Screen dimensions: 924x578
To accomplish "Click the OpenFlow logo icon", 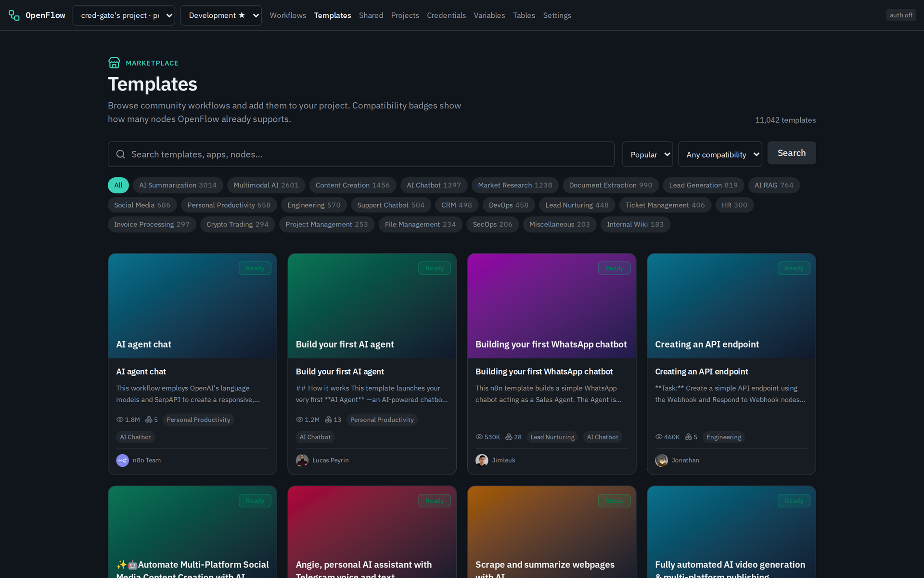I will pyautogui.click(x=14, y=15).
